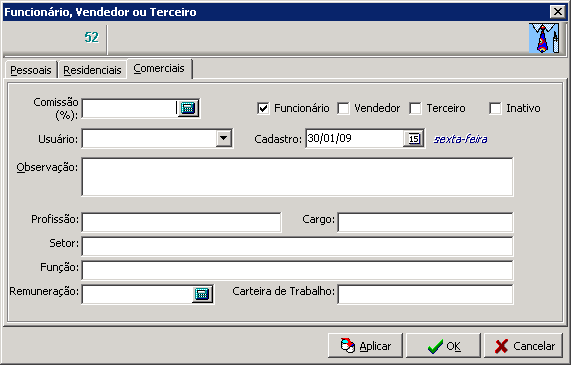This screenshot has width=571, height=365.
Task: Open calculator icon beside Comissão field
Action: pos(188,108)
